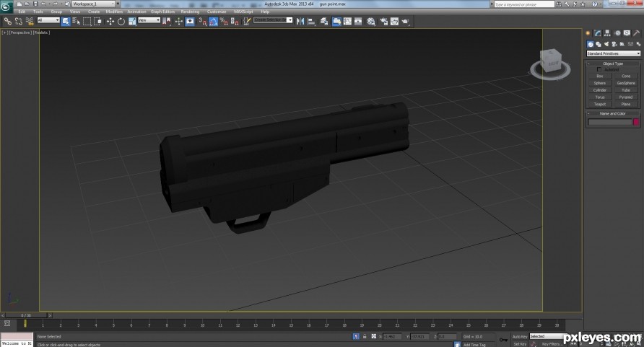Screen dimensions: 644x347
Task: Click the Mirror tool icon
Action: click(300, 22)
